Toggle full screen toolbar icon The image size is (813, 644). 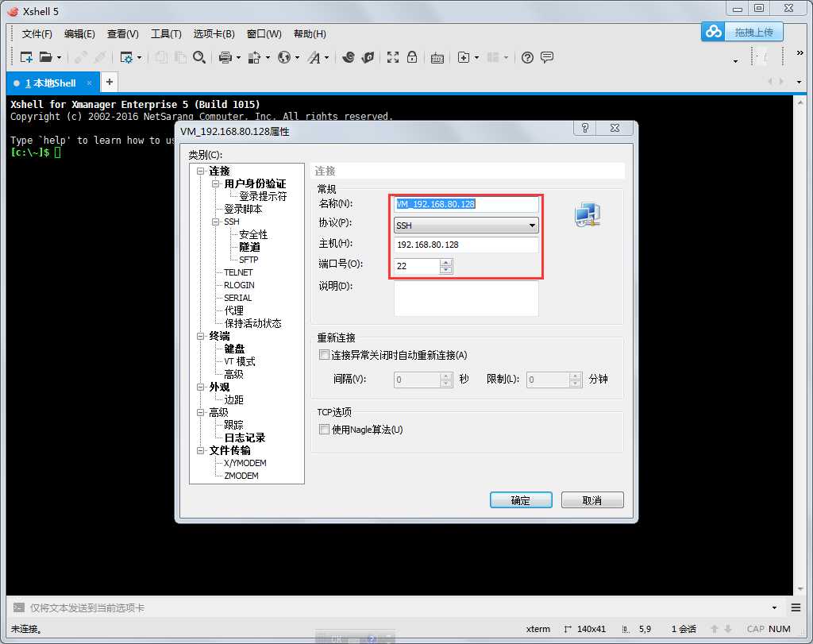pos(393,57)
